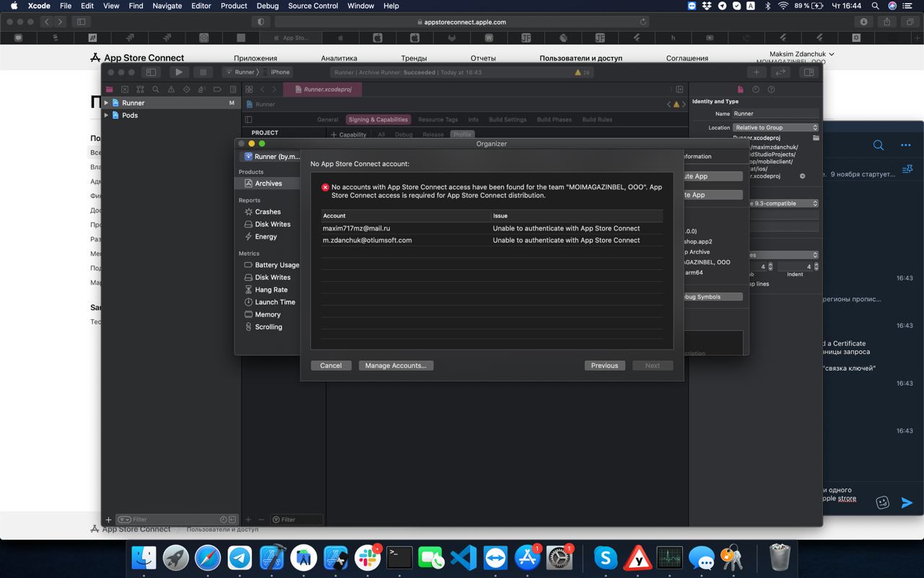The image size is (924, 578).
Task: Open the Source Control navigator icon
Action: pyautogui.click(x=125, y=90)
